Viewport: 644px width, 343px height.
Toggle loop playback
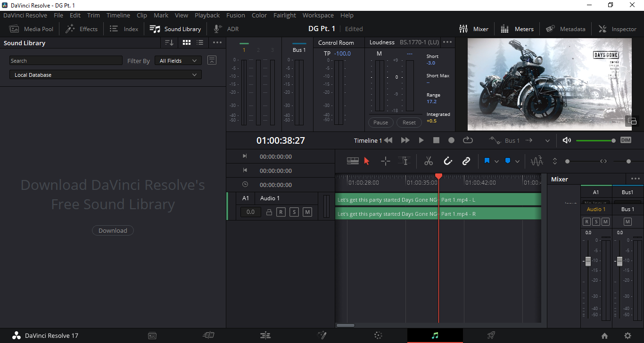tap(468, 140)
